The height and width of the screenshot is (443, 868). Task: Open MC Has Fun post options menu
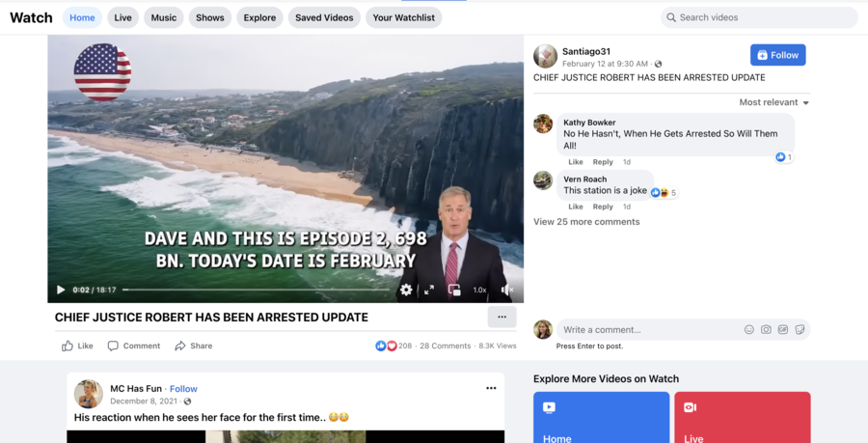coord(491,388)
